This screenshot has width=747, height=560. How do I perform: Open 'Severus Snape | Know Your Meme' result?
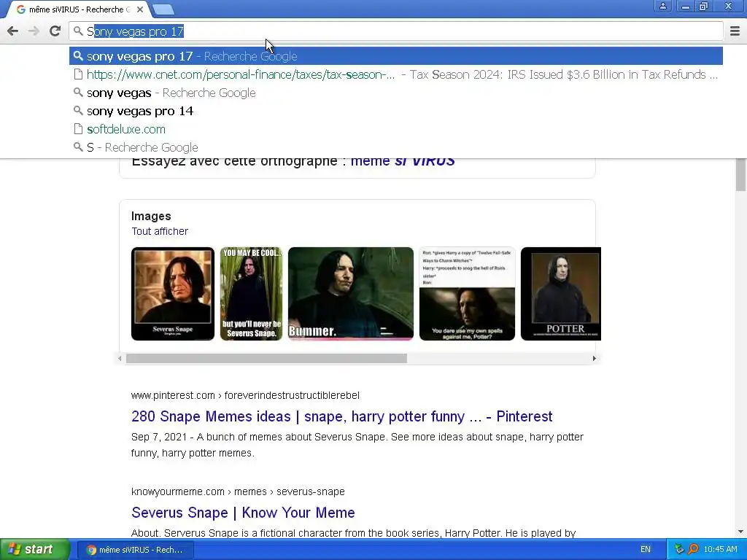click(x=243, y=513)
